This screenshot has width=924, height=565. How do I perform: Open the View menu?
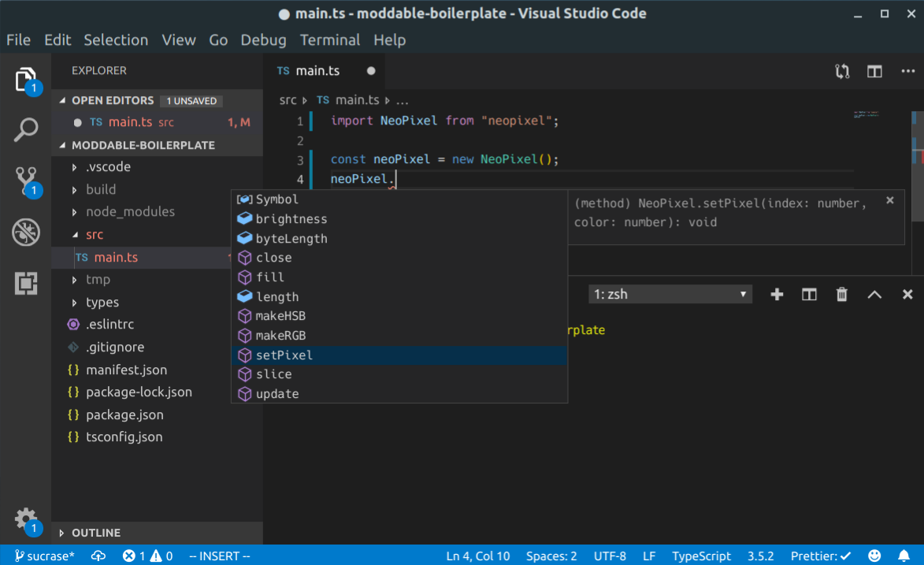coord(179,40)
